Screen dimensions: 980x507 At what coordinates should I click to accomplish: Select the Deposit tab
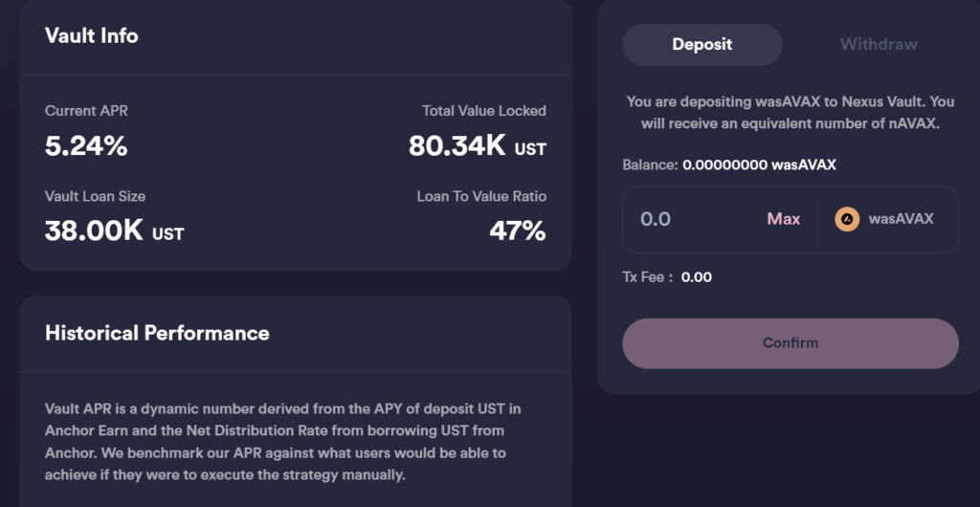point(702,44)
